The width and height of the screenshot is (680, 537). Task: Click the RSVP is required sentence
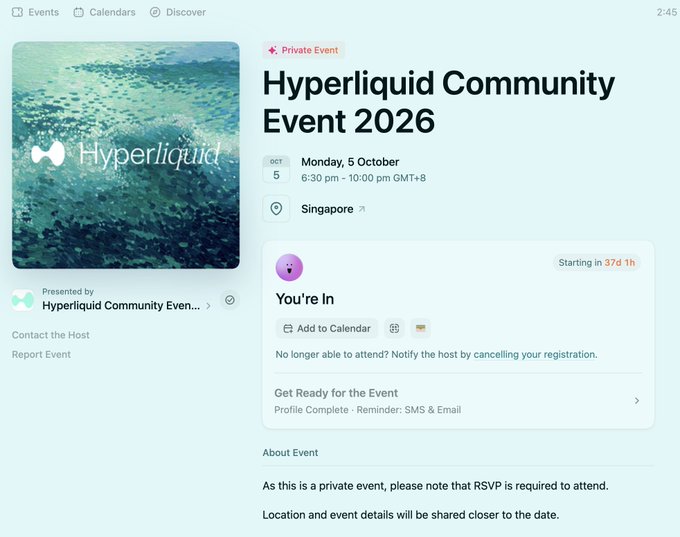(435, 486)
